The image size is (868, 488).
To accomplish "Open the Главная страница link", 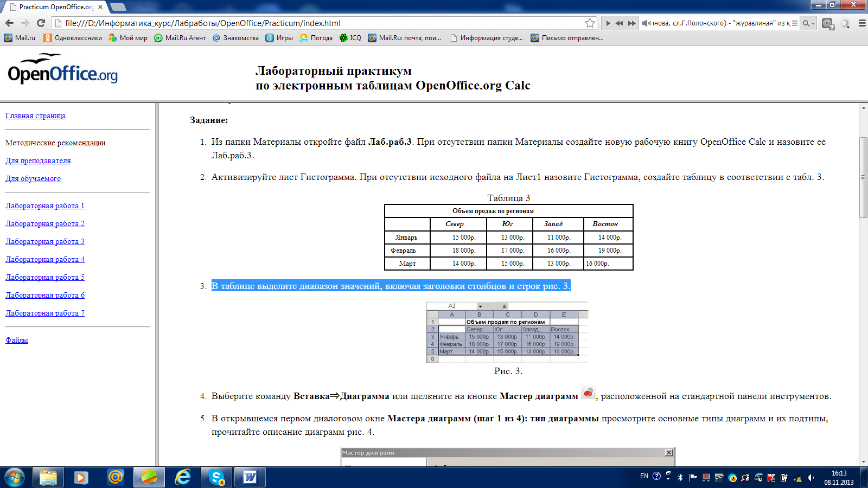I will pos(35,115).
